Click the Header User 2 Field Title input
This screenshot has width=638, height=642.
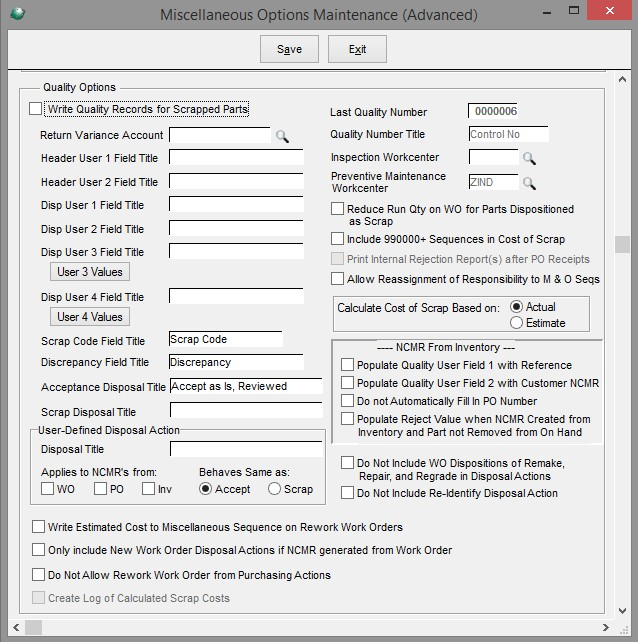pyautogui.click(x=236, y=181)
